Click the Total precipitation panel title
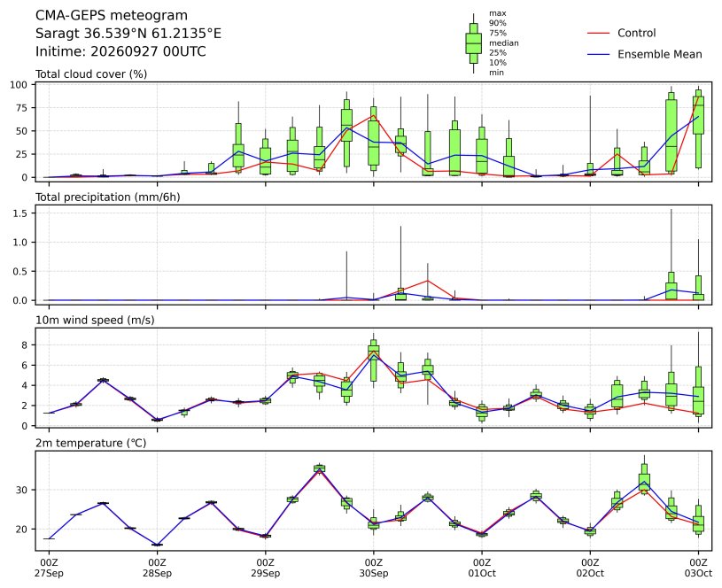722x588 pixels. coord(108,197)
